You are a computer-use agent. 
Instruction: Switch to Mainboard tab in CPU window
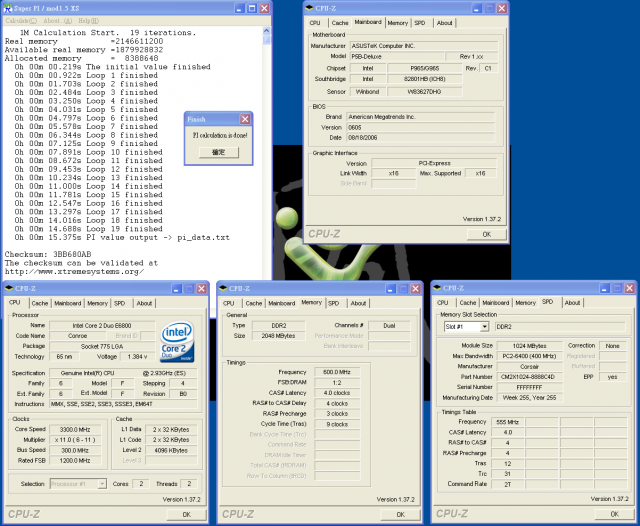pos(68,303)
